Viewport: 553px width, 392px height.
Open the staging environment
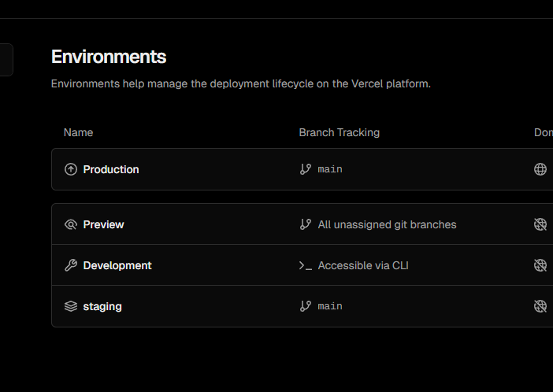coord(102,307)
